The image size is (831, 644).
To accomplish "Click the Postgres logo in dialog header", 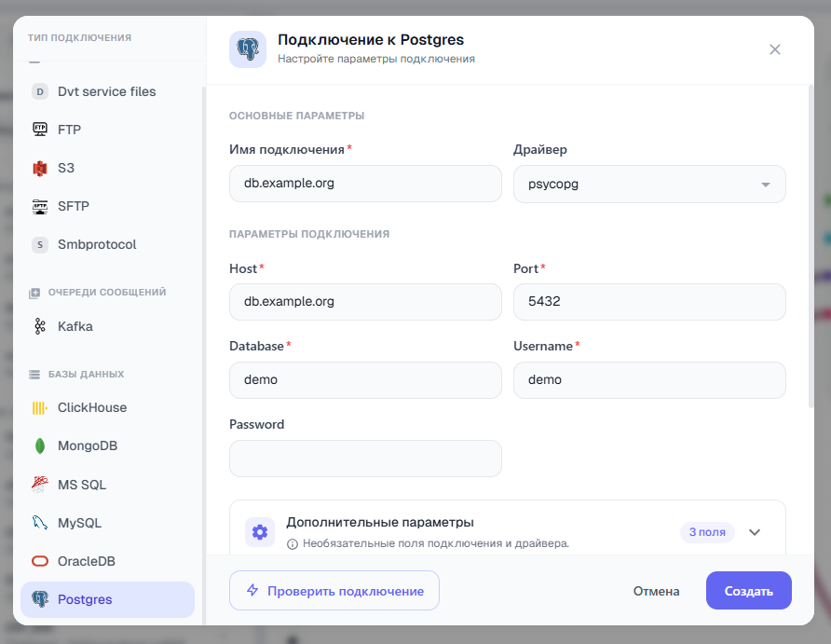I will (248, 49).
